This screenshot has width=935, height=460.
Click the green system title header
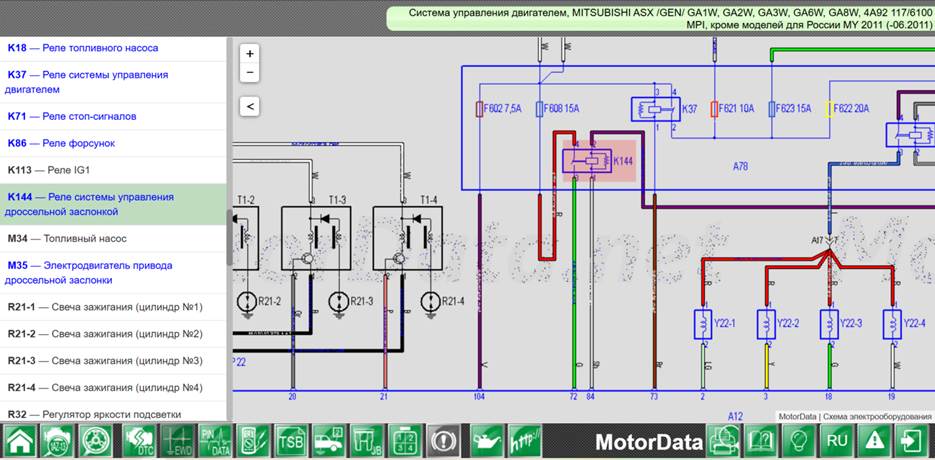(661, 18)
